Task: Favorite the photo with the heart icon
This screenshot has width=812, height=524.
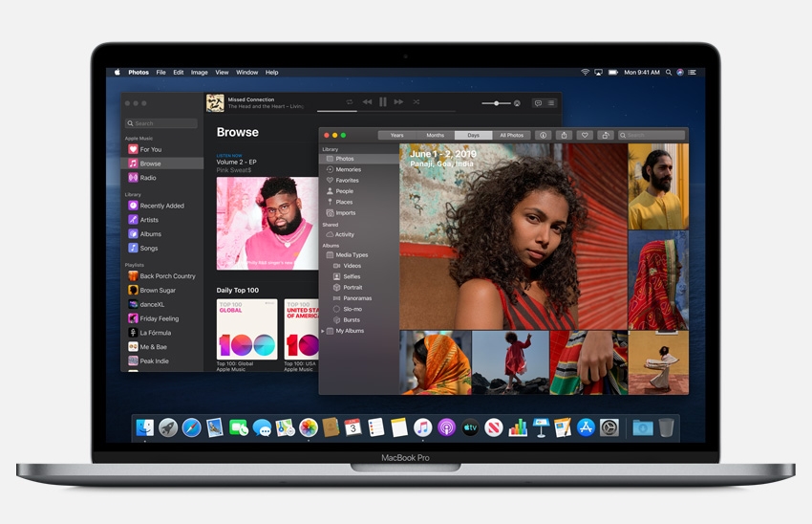Action: coord(585,136)
